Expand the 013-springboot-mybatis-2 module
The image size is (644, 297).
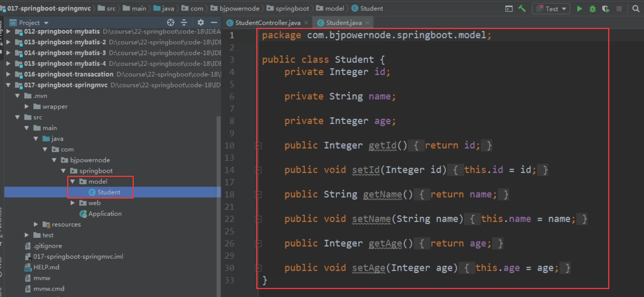tap(8, 42)
